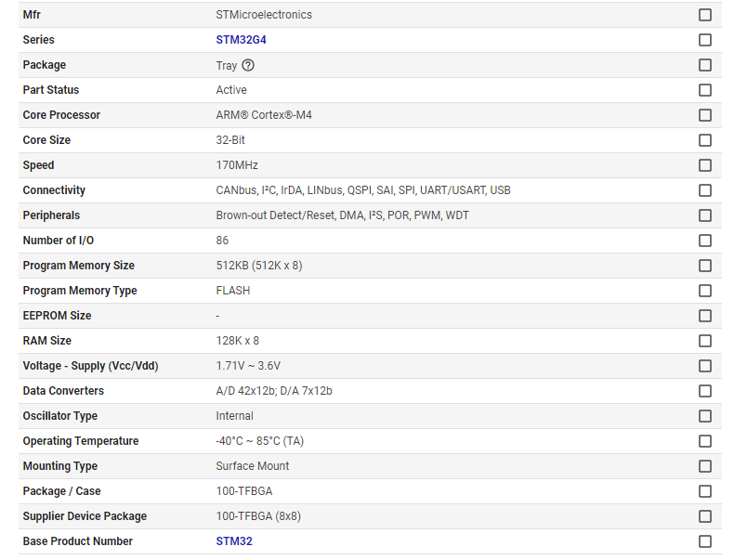Tick the Oscillator Type row checkbox
This screenshot has height=560, width=734.
pyautogui.click(x=705, y=416)
